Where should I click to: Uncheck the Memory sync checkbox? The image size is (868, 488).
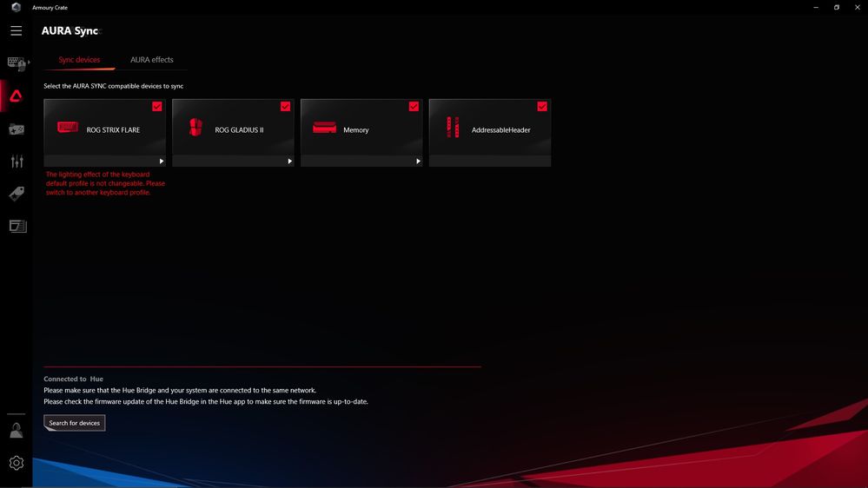[414, 106]
